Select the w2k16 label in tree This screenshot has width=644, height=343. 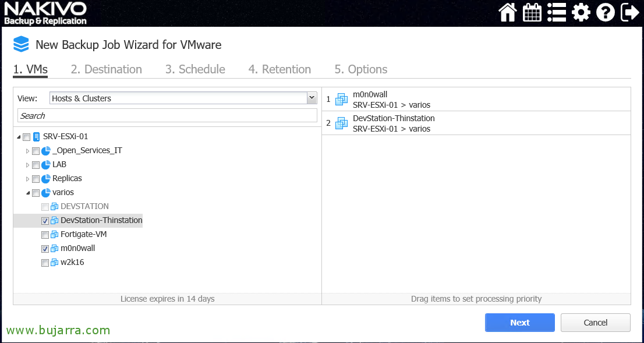[x=72, y=262]
